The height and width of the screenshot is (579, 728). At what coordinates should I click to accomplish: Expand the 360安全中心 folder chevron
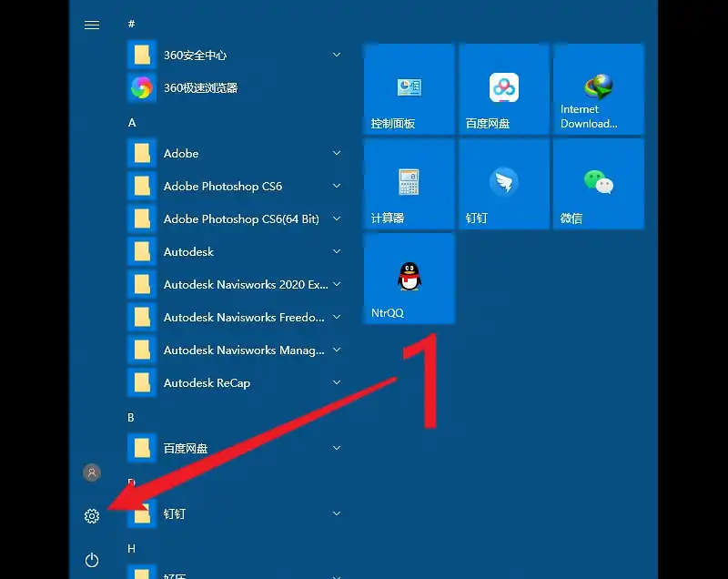point(337,56)
